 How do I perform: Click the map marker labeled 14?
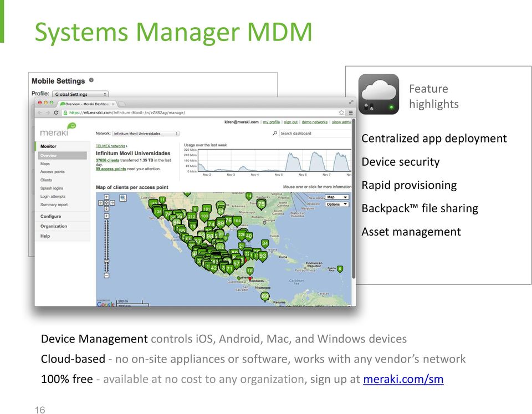(249, 196)
